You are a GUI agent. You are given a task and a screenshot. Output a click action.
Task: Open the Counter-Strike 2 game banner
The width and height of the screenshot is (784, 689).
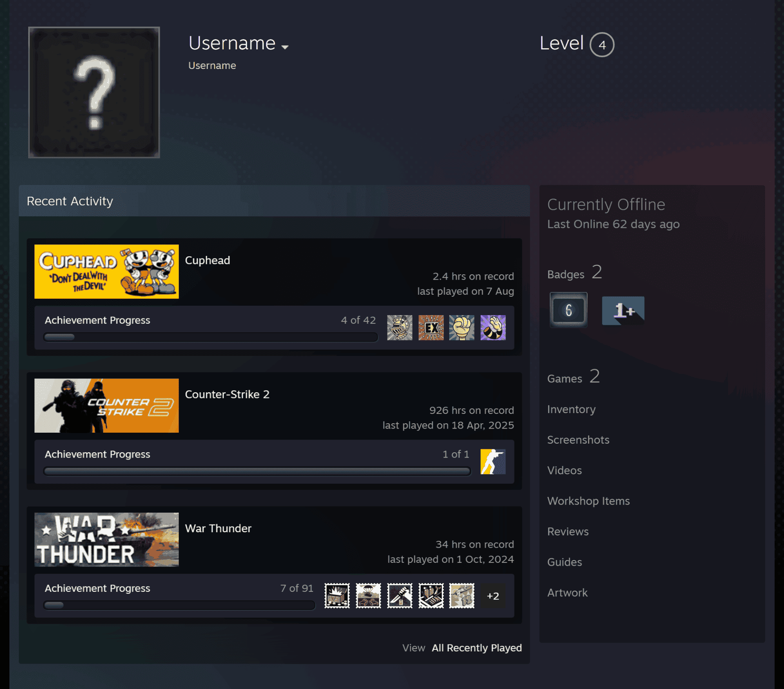click(107, 405)
